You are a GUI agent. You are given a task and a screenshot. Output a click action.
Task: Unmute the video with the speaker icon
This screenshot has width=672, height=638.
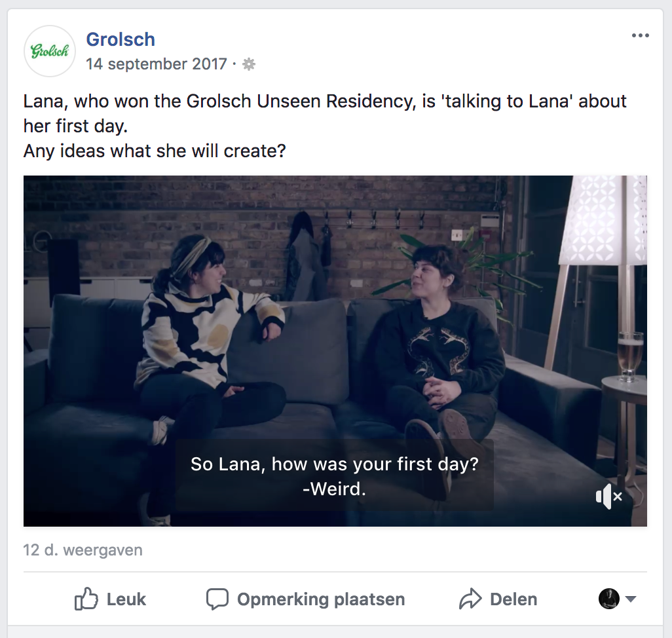click(608, 497)
